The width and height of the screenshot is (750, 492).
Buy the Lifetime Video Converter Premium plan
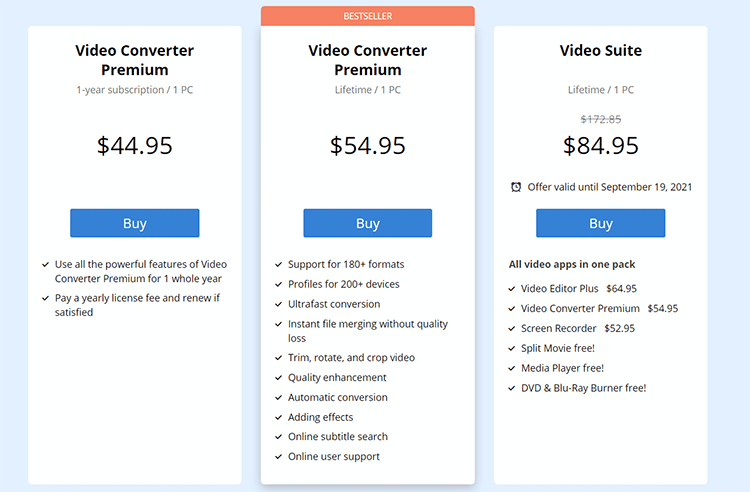tap(367, 223)
